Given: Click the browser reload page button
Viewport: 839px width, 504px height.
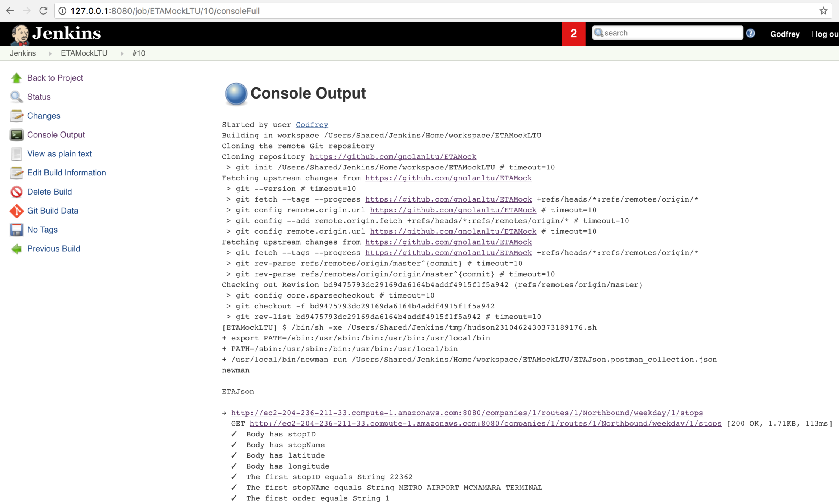Looking at the screenshot, I should 44,11.
